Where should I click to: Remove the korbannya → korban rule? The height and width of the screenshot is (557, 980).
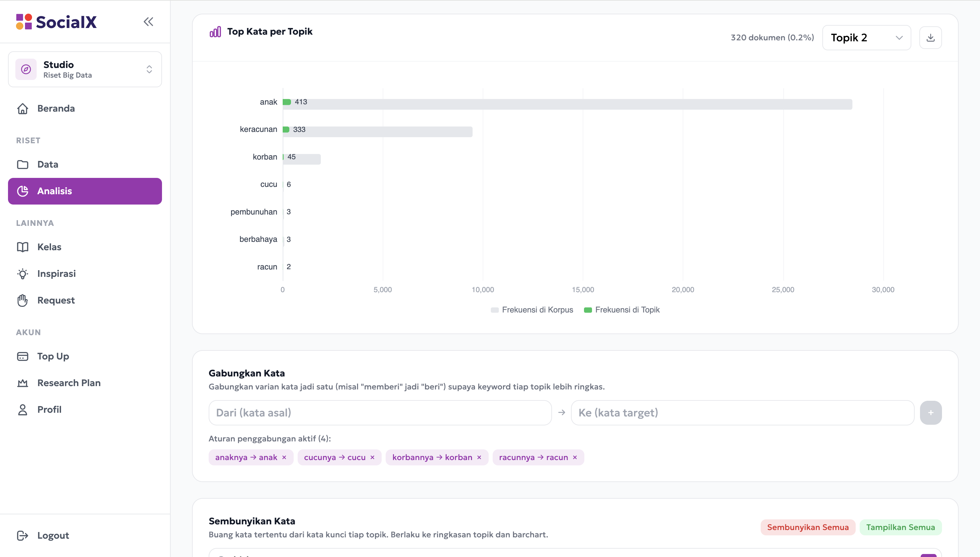point(479,457)
